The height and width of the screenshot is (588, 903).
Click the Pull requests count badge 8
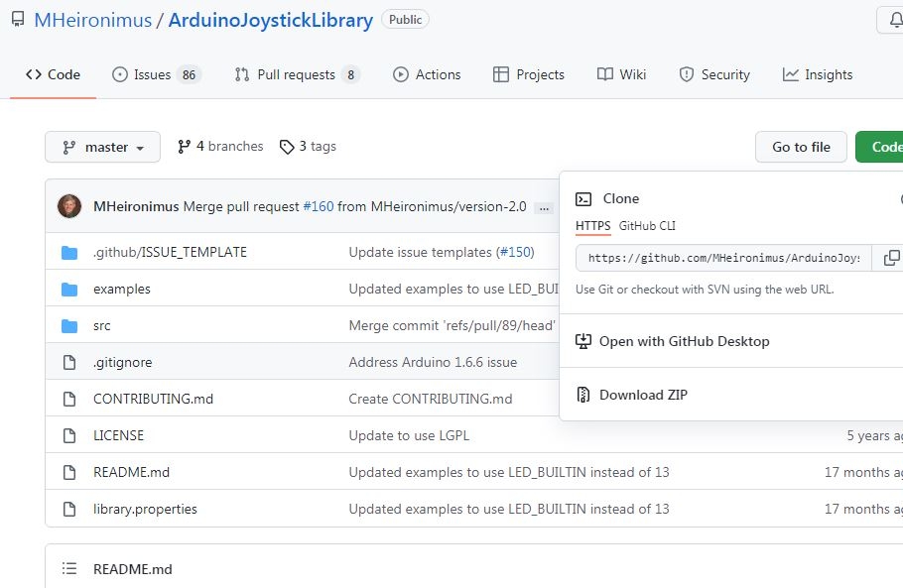(350, 74)
